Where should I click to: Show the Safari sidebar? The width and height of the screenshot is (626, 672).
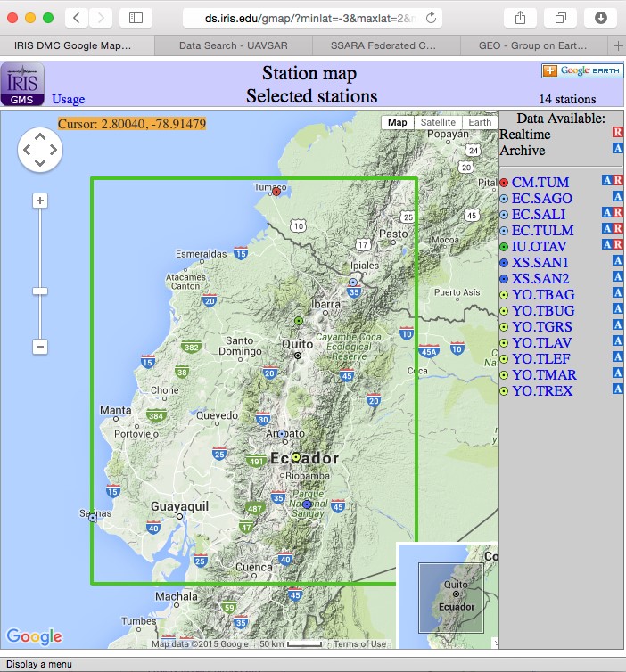tap(136, 18)
